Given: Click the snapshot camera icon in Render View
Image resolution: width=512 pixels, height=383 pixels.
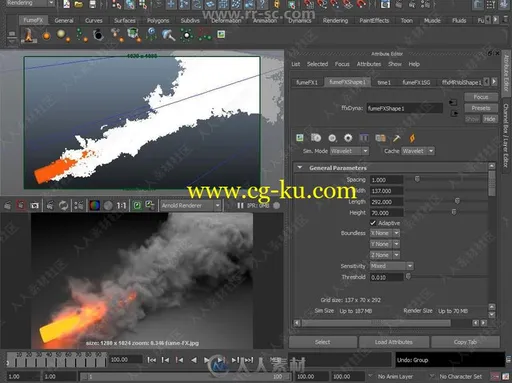Looking at the screenshot, I should click(35, 206).
